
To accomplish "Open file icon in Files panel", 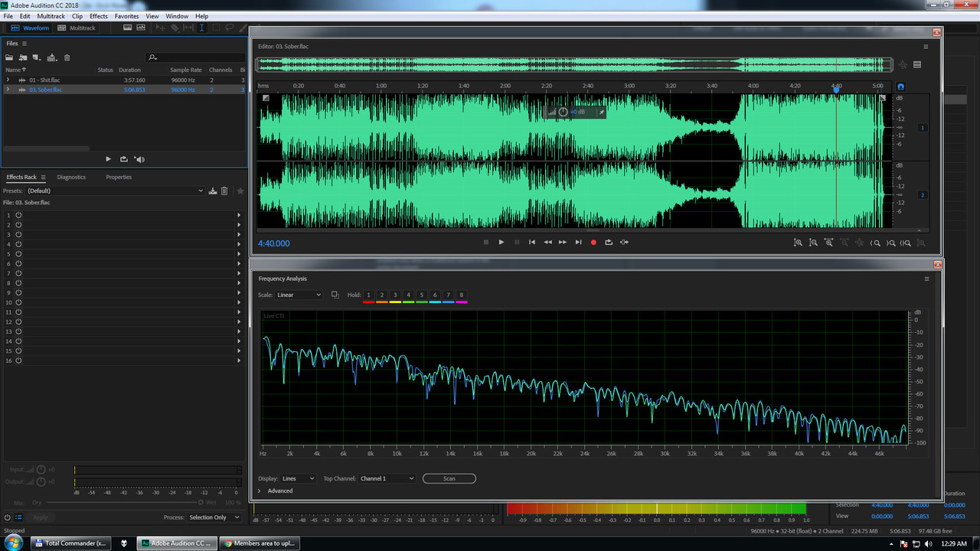I will click(x=9, y=57).
